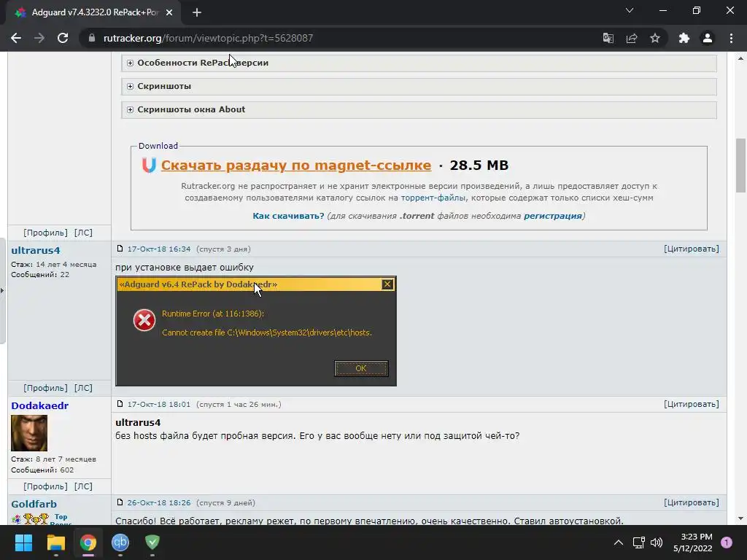747x560 pixels.
Task: Click the page vertical scrollbar thumb
Action: point(740,166)
